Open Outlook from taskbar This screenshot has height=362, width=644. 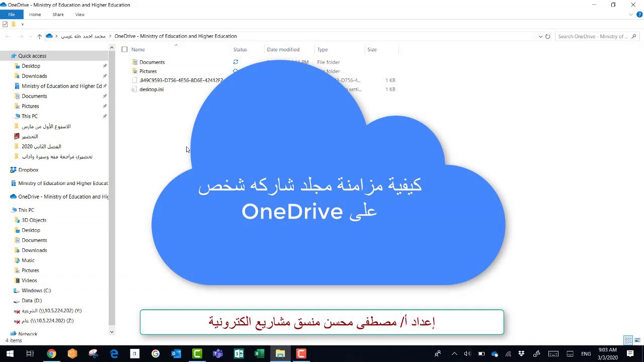tap(176, 354)
